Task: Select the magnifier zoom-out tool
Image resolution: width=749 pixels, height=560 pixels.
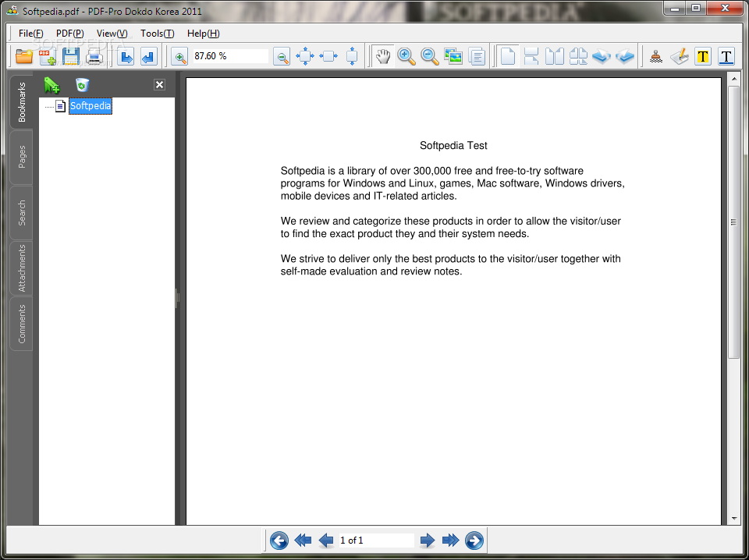Action: 430,56
